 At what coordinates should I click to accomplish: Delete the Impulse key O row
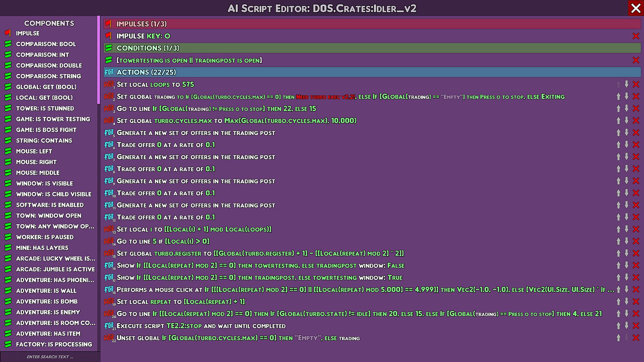(x=636, y=36)
